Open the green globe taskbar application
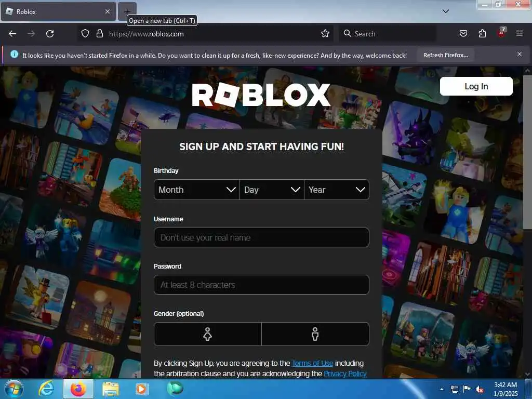 [175, 389]
